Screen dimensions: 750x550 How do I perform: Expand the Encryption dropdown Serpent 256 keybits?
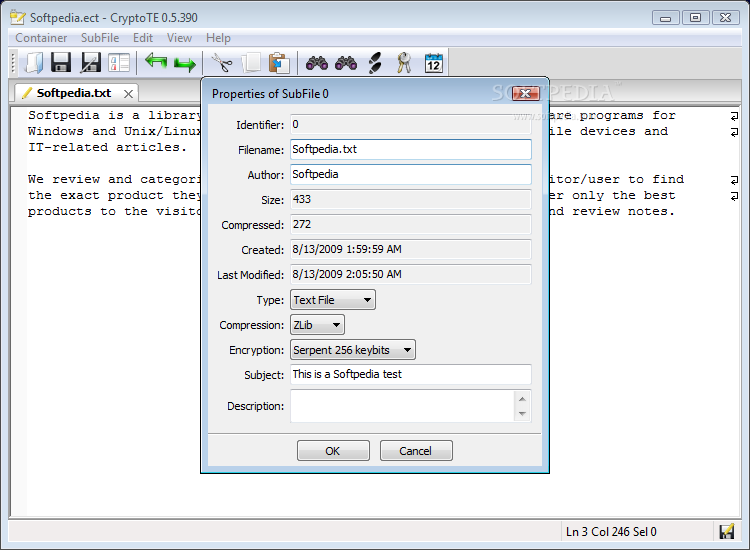(x=353, y=350)
